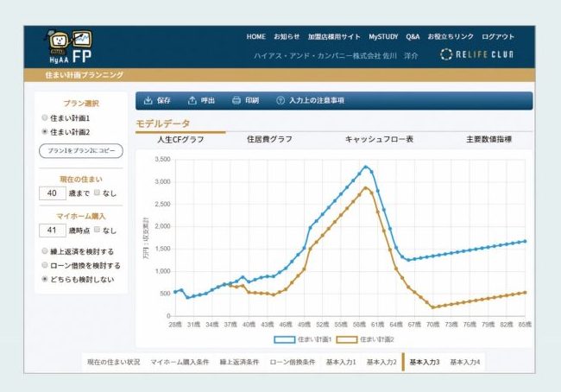Open the キャッシュフロー表 tab
The height and width of the screenshot is (392, 561).
coord(379,138)
